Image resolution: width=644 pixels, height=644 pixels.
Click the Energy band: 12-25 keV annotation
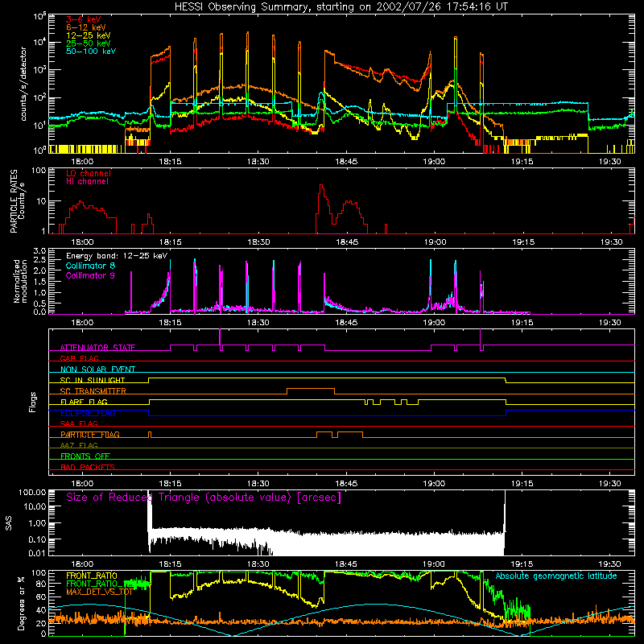point(117,256)
